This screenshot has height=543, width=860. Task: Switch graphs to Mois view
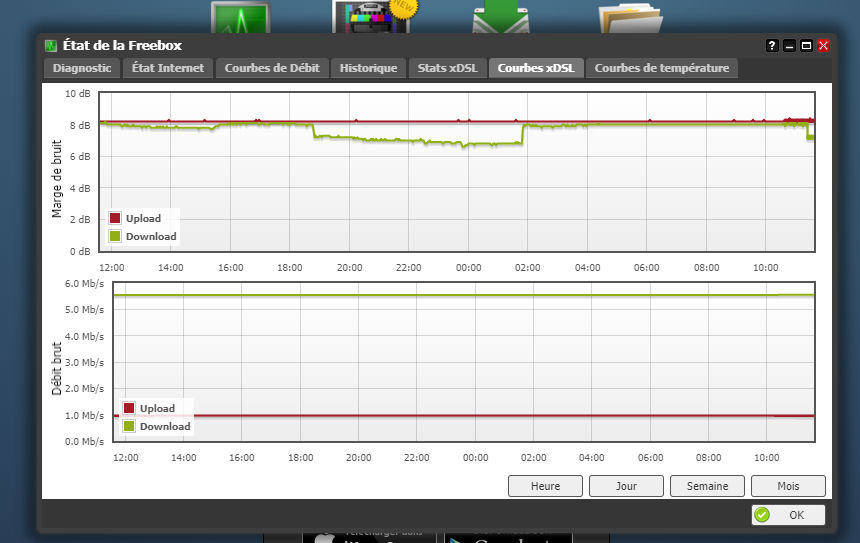788,486
